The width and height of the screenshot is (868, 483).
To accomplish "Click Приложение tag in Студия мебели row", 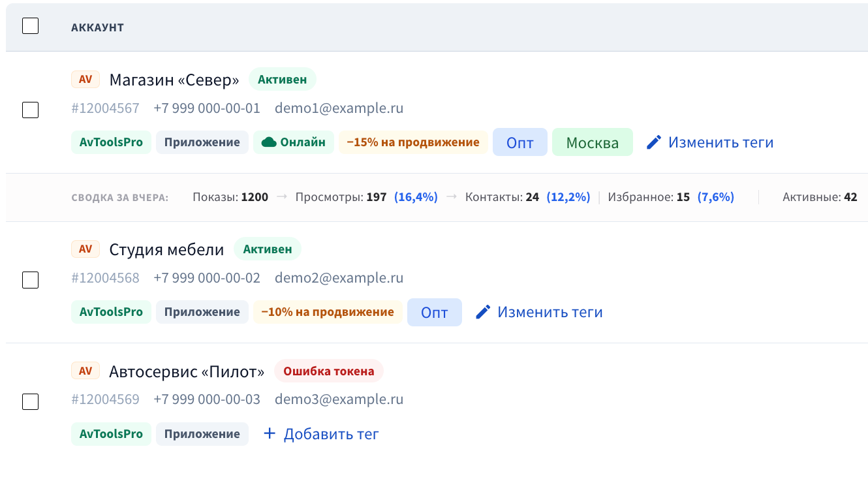I will tap(202, 312).
